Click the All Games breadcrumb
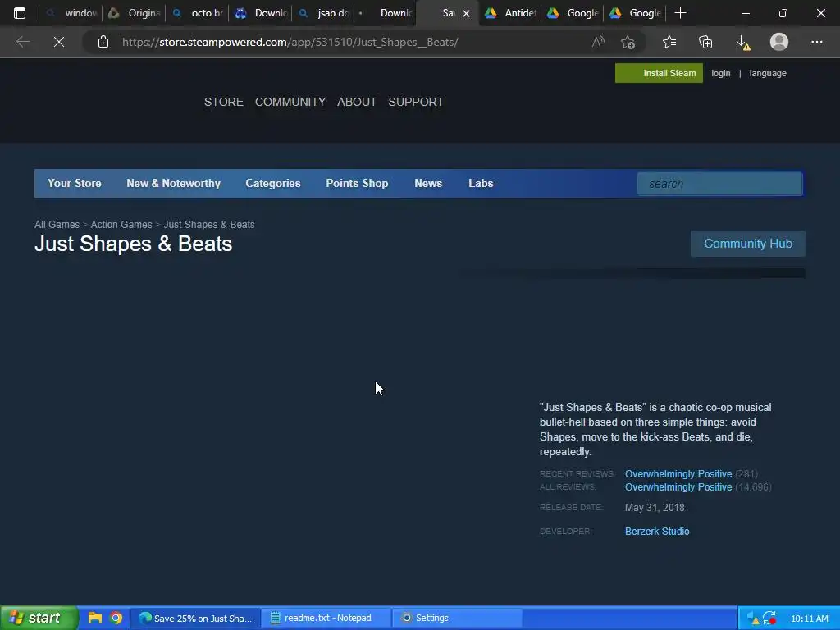The height and width of the screenshot is (630, 840). (57, 225)
